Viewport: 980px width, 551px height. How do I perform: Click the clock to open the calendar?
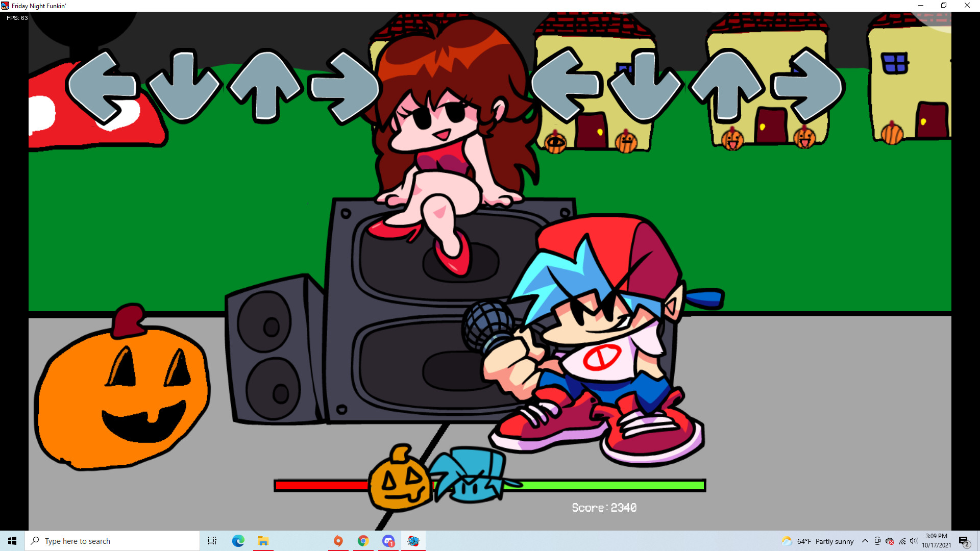936,541
